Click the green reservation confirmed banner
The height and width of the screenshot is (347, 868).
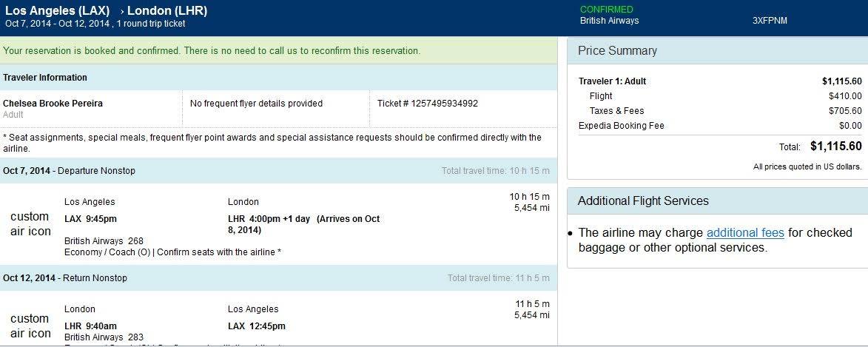click(x=212, y=51)
